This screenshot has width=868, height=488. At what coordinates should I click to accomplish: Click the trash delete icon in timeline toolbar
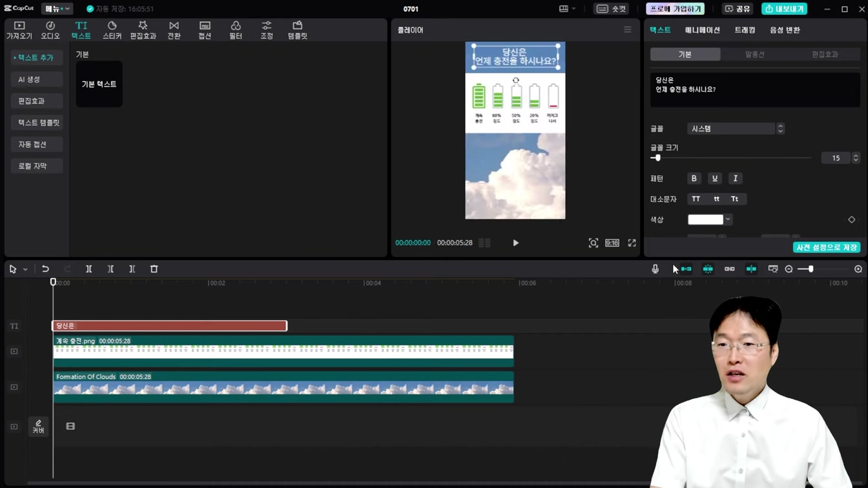pyautogui.click(x=154, y=269)
